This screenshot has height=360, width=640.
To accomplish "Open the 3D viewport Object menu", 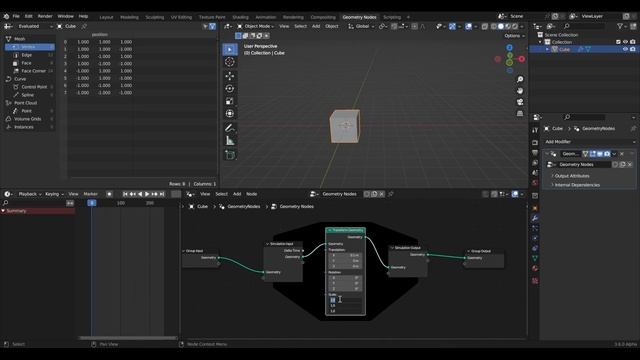I will pyautogui.click(x=331, y=26).
